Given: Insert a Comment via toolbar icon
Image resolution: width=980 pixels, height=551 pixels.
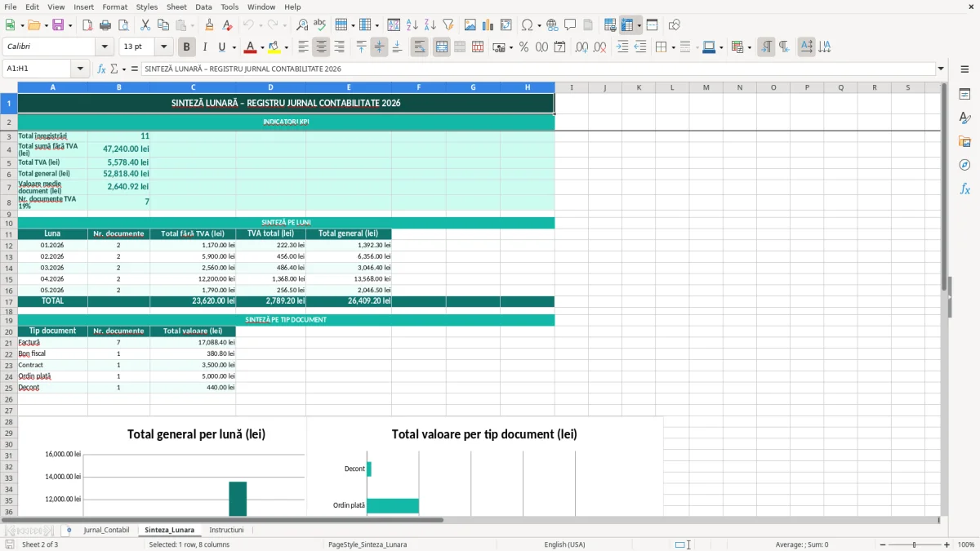Looking at the screenshot, I should 570,25.
